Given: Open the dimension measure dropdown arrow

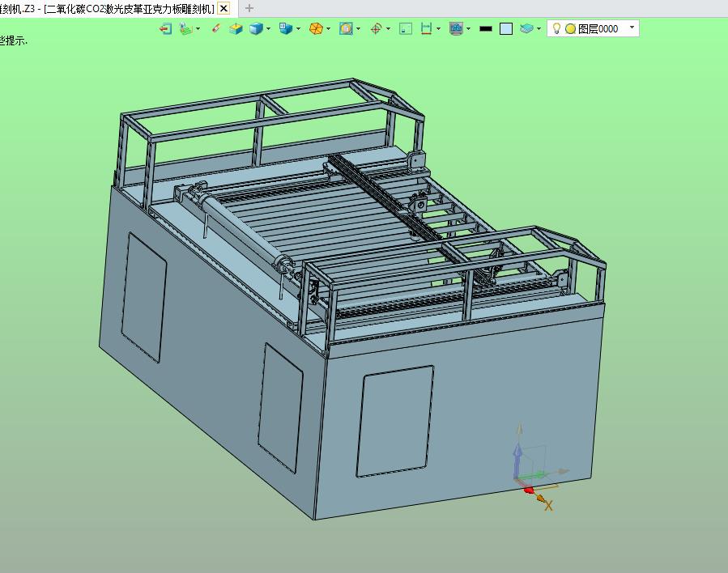Looking at the screenshot, I should 438,29.
